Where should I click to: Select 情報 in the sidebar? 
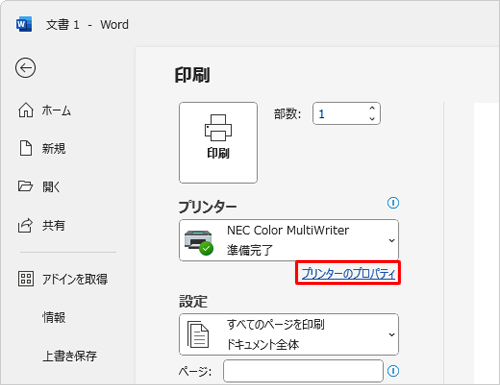(x=54, y=317)
